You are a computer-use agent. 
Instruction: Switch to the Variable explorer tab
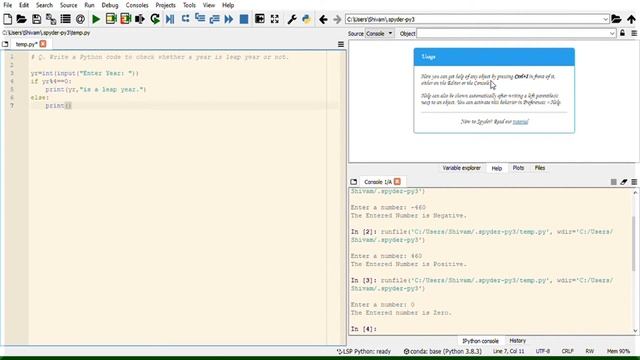point(461,168)
